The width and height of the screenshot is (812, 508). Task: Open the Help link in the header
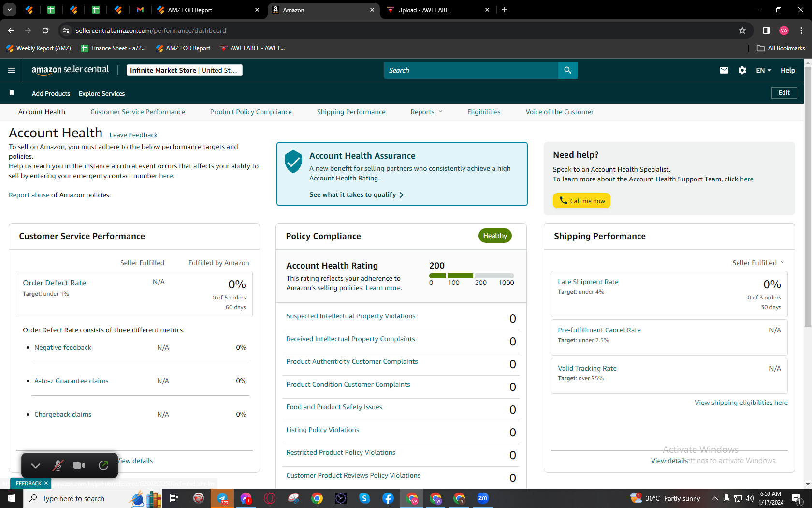788,70
